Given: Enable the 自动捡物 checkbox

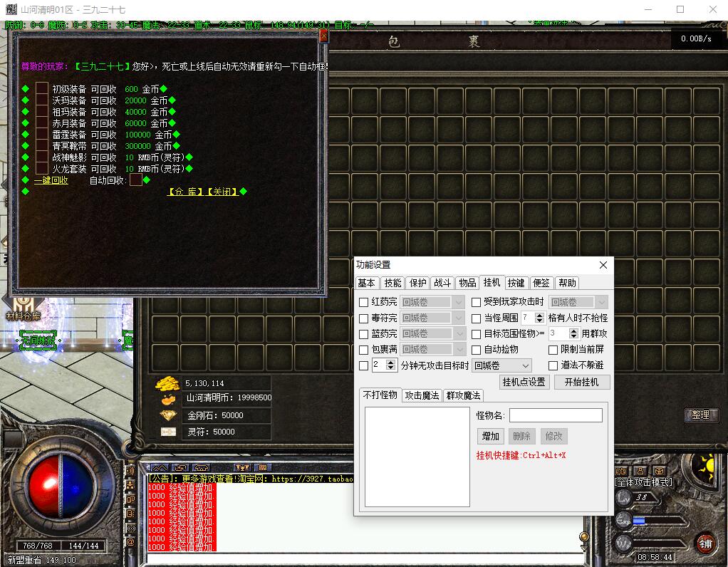Looking at the screenshot, I should click(x=477, y=350).
